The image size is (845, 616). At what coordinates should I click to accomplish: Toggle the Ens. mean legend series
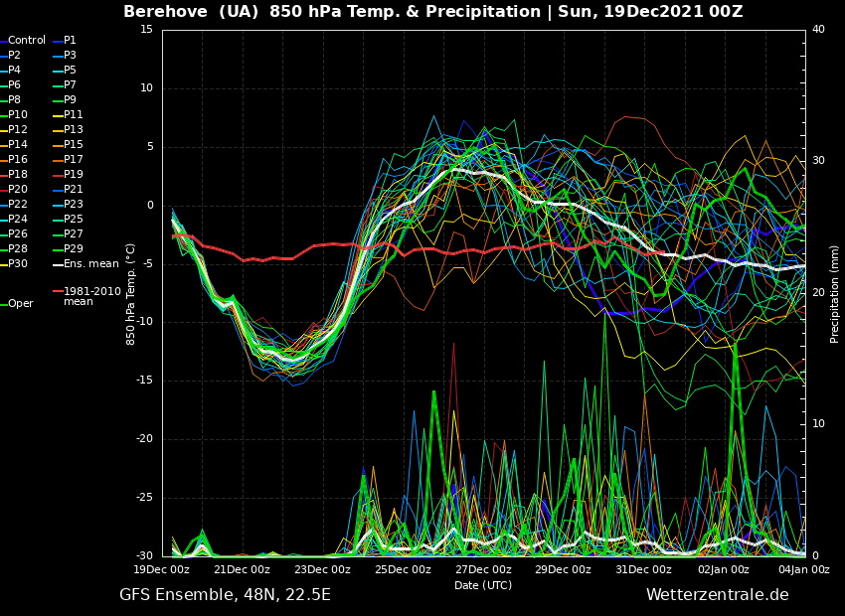point(89,264)
